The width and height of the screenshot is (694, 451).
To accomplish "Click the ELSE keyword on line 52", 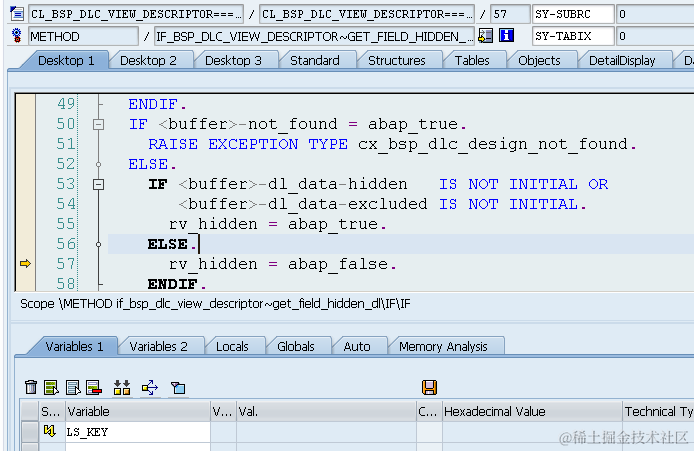I will 148,164.
